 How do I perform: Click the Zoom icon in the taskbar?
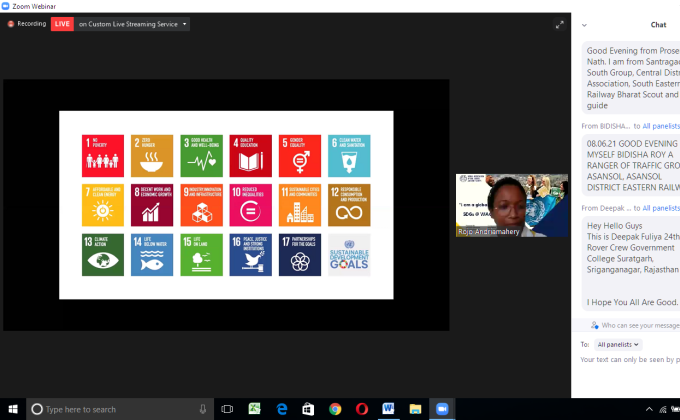(441, 409)
